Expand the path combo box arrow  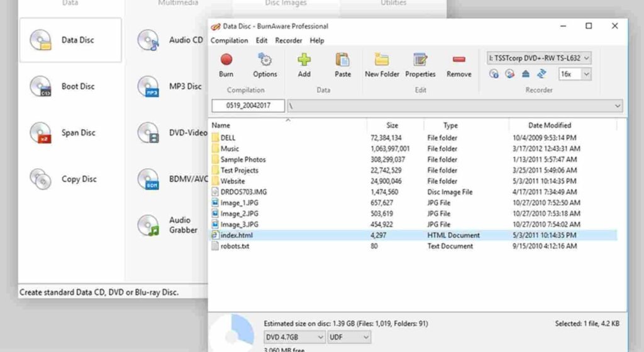(x=618, y=106)
